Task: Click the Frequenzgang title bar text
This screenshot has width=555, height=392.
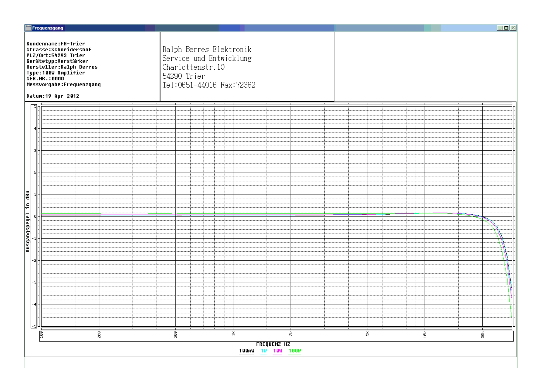Action: coord(48,28)
